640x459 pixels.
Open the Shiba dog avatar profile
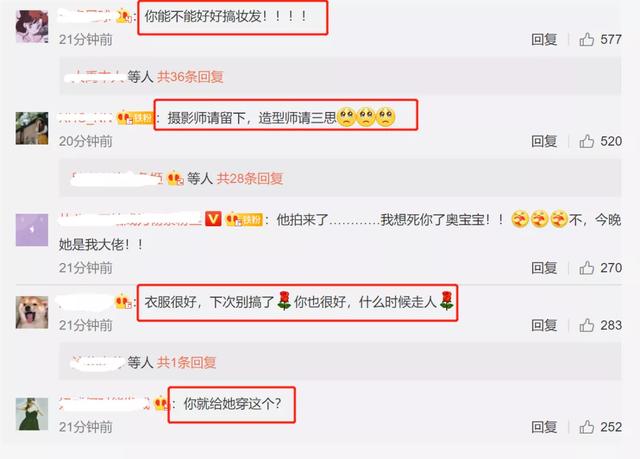pos(32,313)
